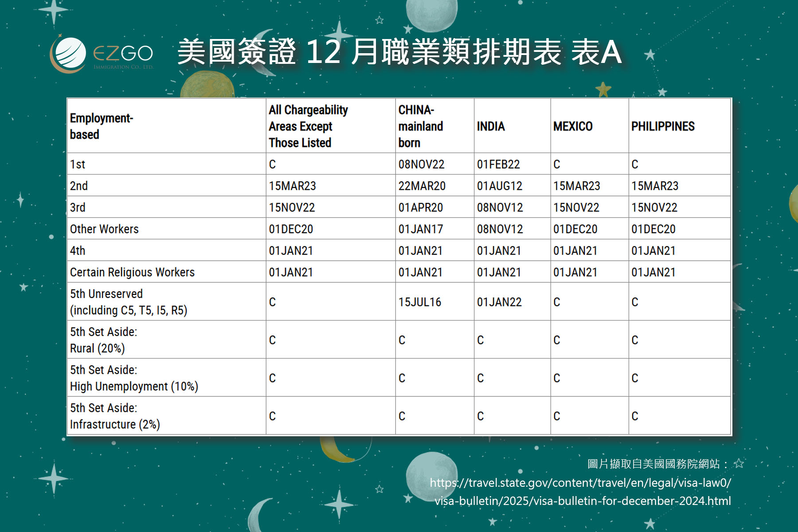Click the 08NOV22 date in the 1st row
The height and width of the screenshot is (532, 798).
tap(421, 164)
